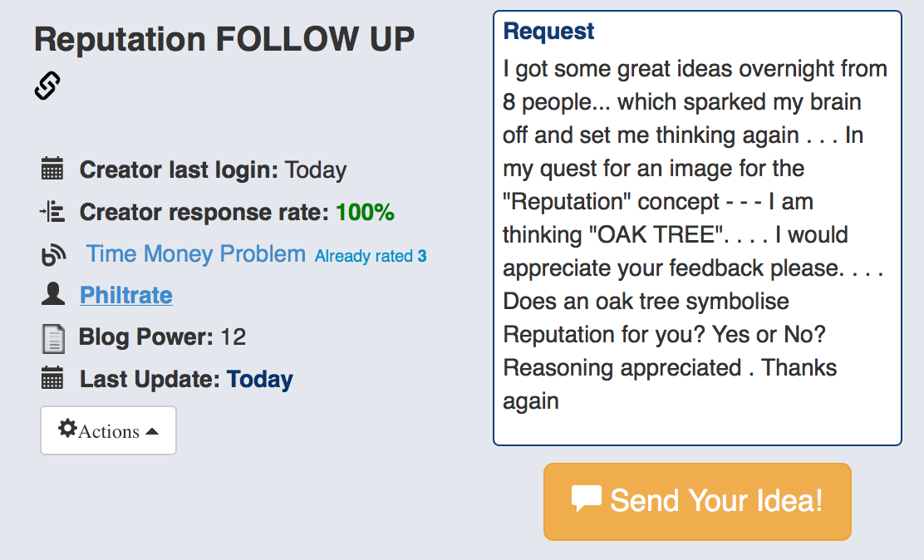The width and height of the screenshot is (924, 560).
Task: Click the speech bubble icon on Send button
Action: [587, 499]
